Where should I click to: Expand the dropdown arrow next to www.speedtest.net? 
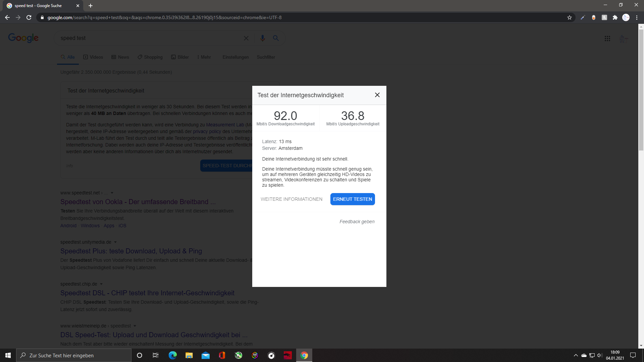coord(112,193)
